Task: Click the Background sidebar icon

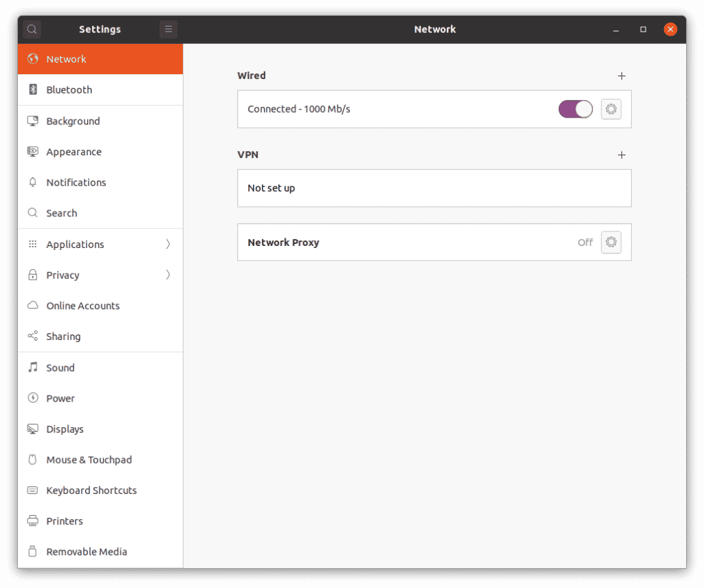Action: click(32, 121)
